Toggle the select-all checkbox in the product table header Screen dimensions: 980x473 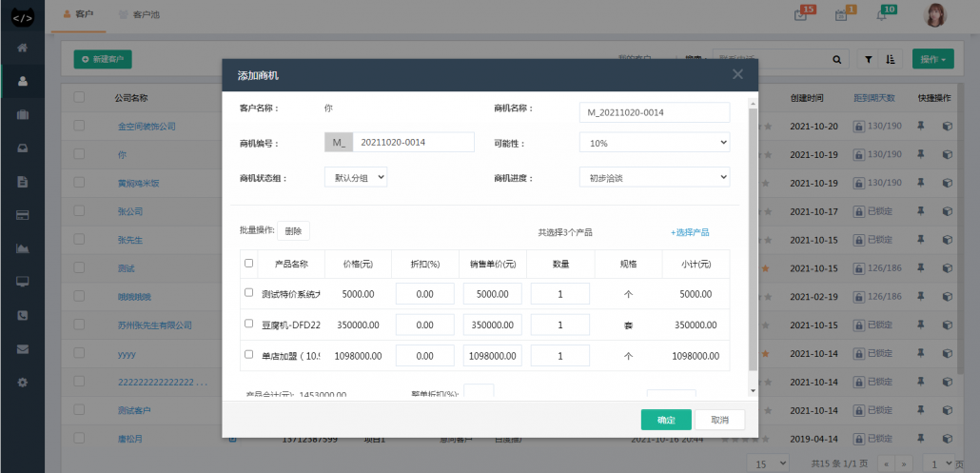(249, 264)
